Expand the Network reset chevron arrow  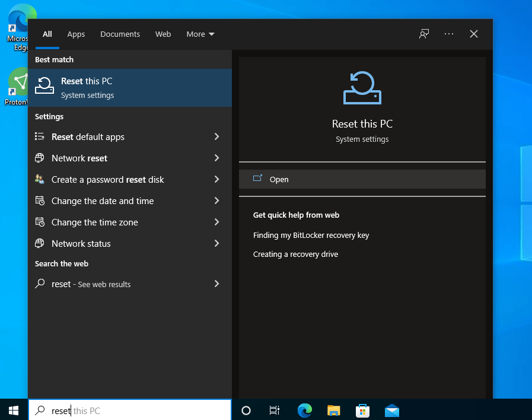pyautogui.click(x=216, y=158)
